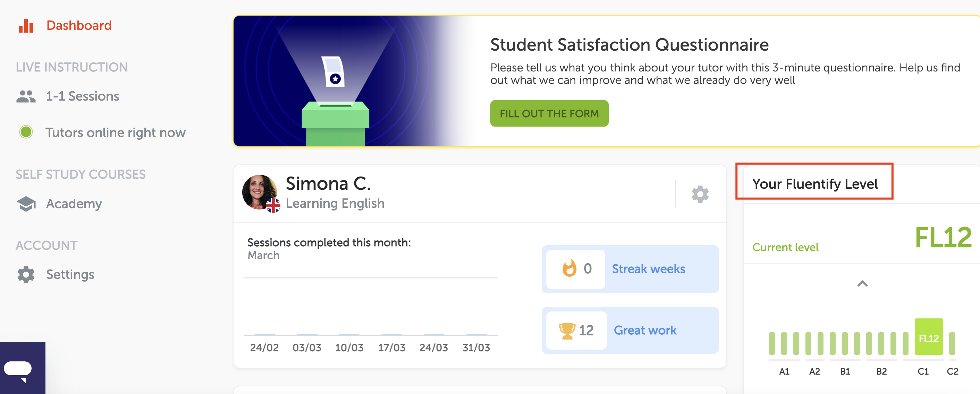Click the trophy icon next to 12

567,330
